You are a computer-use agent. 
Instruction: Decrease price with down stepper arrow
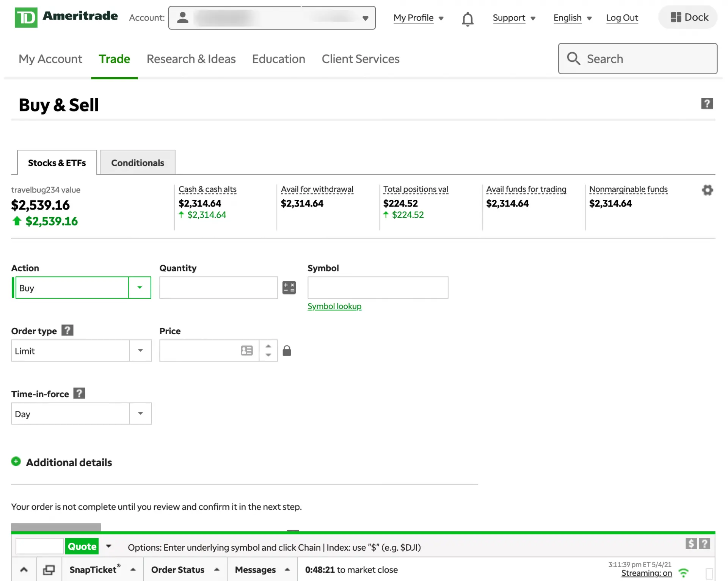268,355
